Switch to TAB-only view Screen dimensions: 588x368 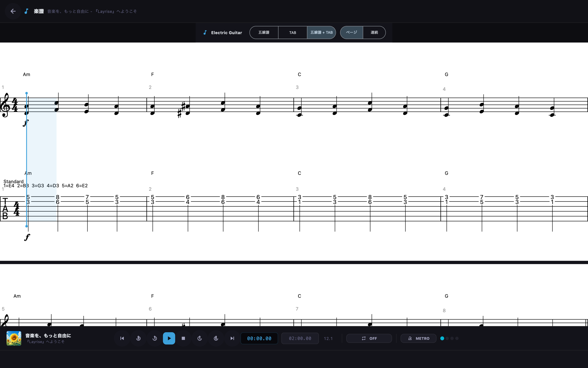(293, 32)
